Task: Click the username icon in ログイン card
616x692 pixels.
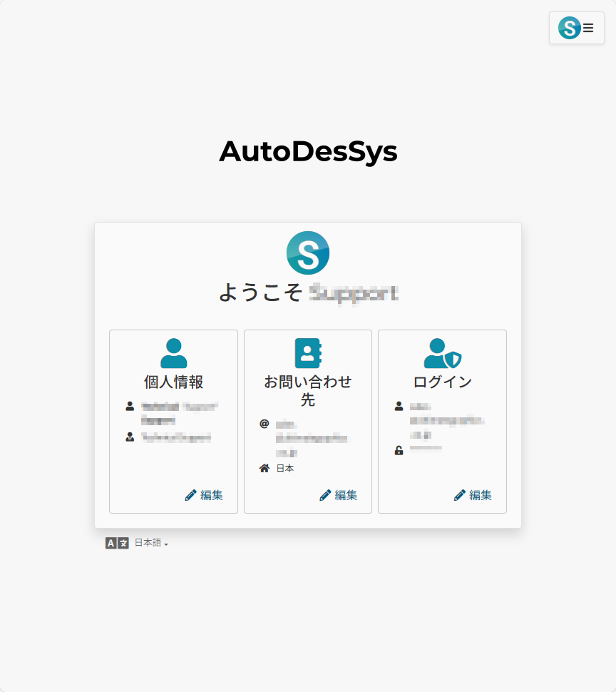Action: tap(399, 406)
